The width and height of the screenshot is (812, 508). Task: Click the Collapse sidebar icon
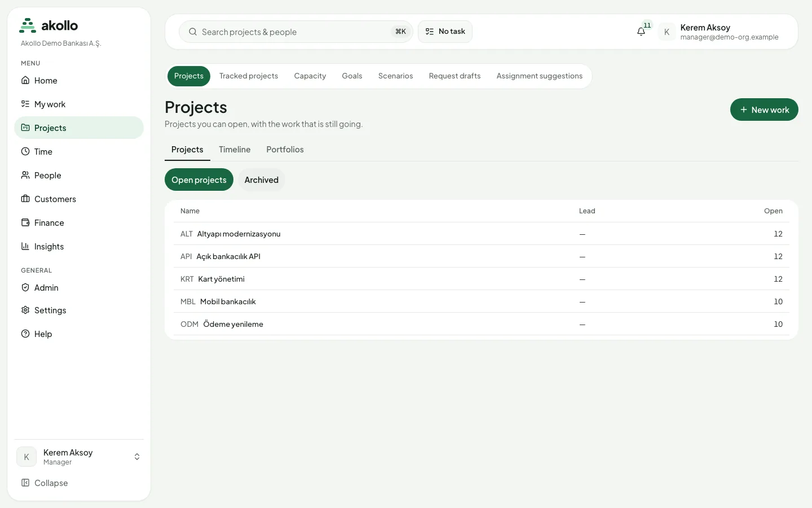click(x=25, y=483)
